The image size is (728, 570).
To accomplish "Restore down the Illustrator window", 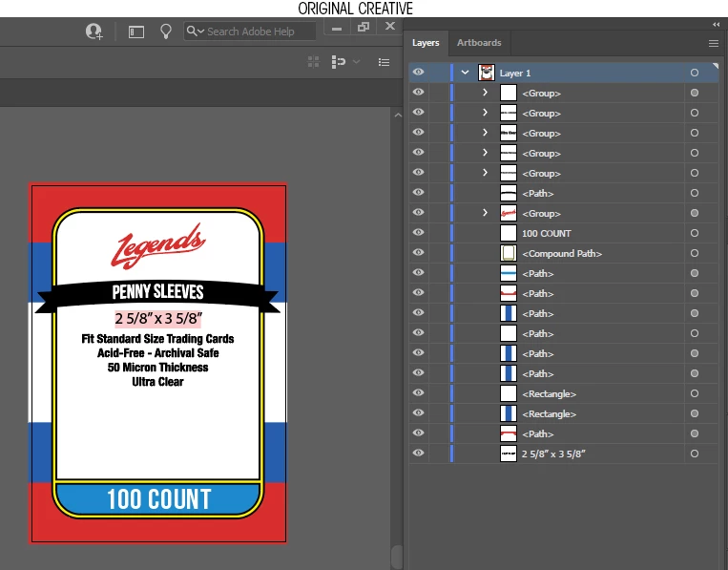I will point(364,27).
